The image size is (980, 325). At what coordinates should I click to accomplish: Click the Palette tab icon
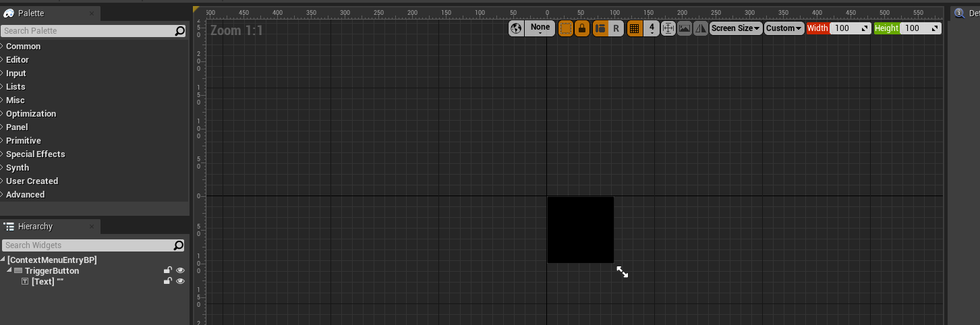(x=9, y=13)
